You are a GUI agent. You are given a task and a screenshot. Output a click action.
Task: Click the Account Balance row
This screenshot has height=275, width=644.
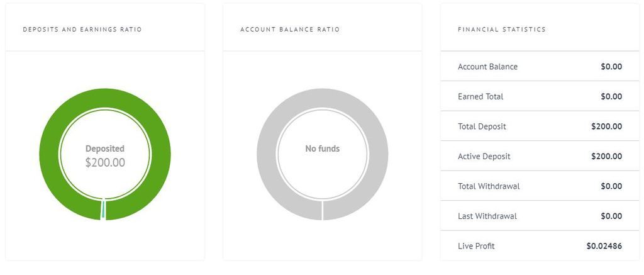pyautogui.click(x=540, y=67)
